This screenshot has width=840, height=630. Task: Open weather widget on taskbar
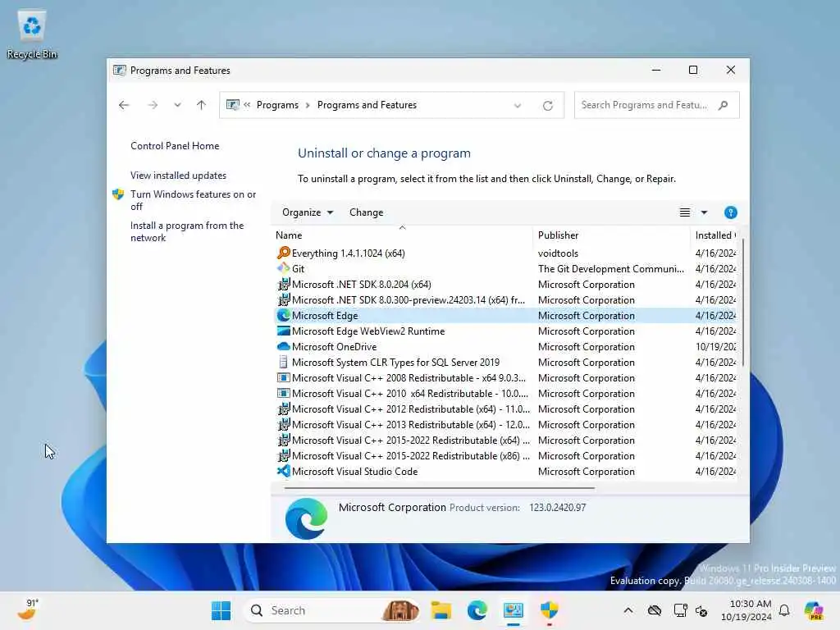click(27, 610)
